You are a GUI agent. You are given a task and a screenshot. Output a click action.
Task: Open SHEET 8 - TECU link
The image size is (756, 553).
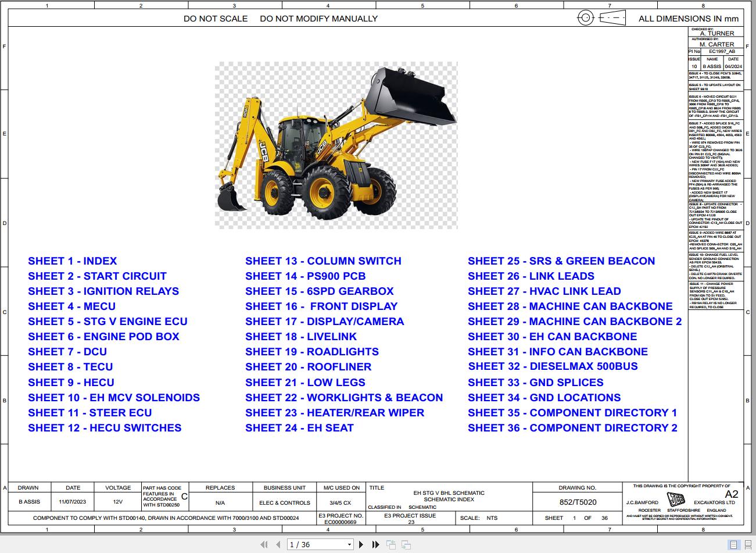(70, 367)
